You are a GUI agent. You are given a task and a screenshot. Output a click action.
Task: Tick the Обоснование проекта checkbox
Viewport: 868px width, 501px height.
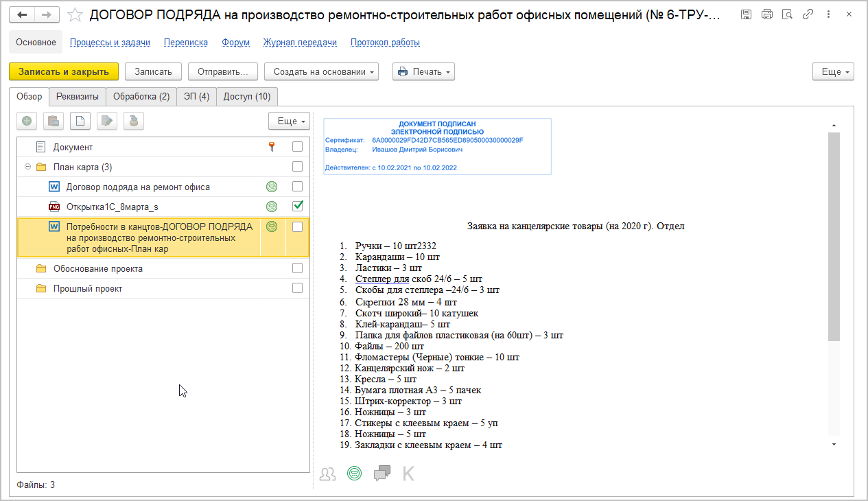(x=297, y=268)
